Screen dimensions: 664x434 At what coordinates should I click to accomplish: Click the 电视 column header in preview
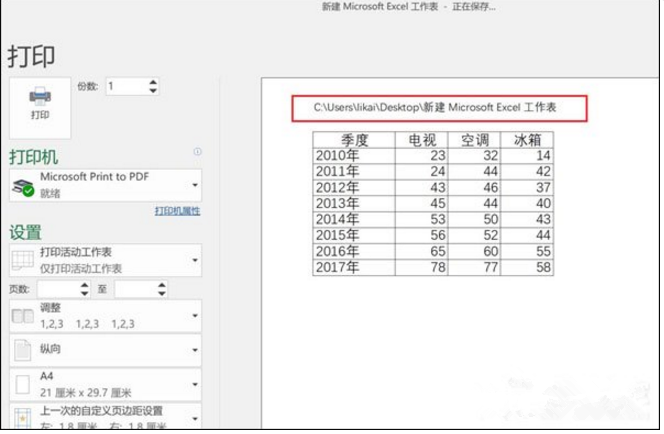pyautogui.click(x=422, y=140)
